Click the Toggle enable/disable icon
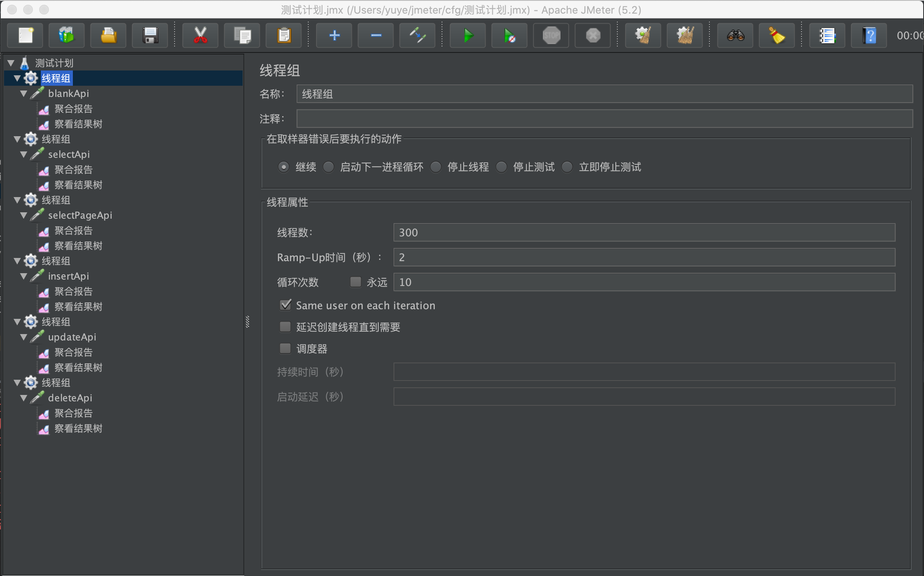924x576 pixels. 417,36
